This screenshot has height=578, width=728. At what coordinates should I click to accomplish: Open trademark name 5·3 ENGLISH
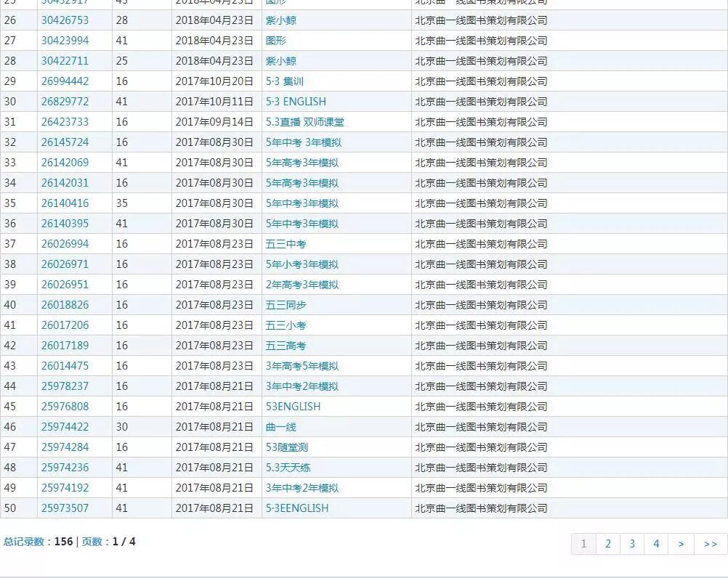coord(296,102)
